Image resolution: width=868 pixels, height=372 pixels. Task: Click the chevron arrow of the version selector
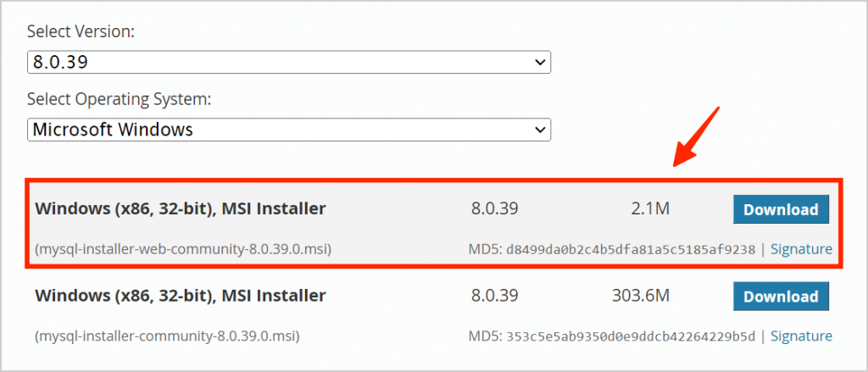540,63
